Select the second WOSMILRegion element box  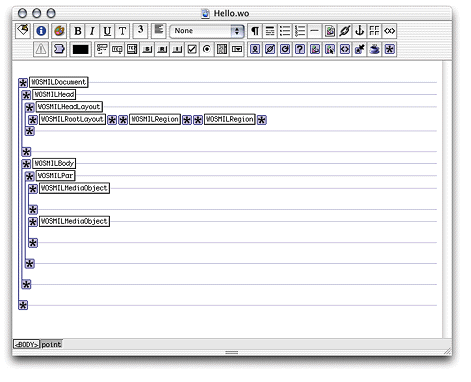(230, 119)
